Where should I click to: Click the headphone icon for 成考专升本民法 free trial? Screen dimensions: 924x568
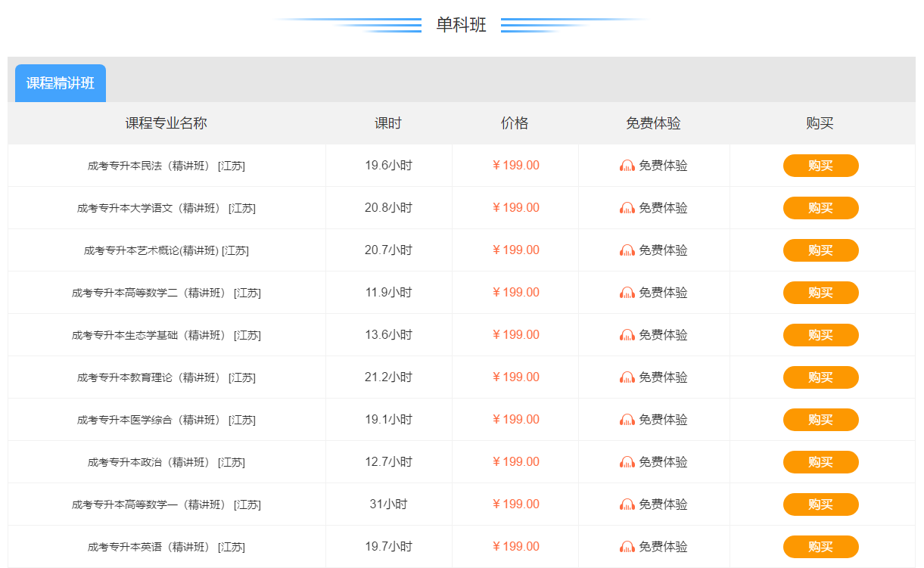pos(627,165)
